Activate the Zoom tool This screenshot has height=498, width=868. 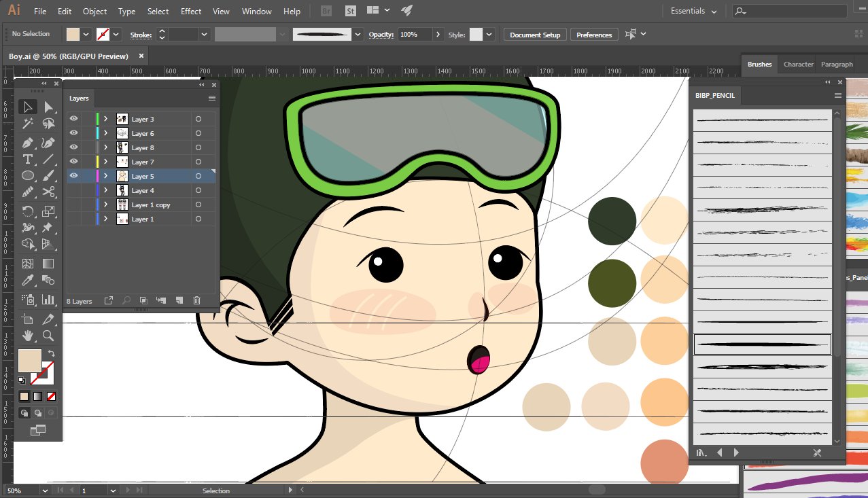[x=48, y=336]
